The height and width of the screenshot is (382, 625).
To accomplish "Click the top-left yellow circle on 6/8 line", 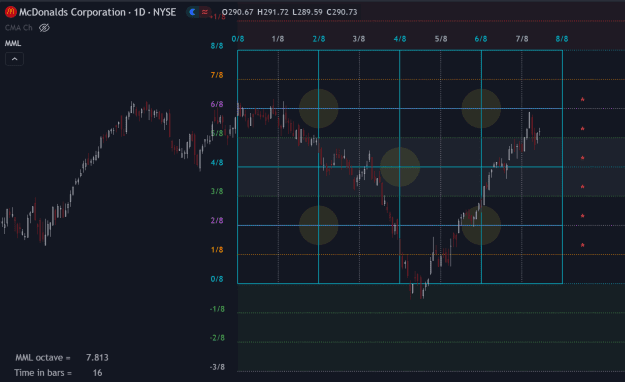I will click(x=318, y=108).
